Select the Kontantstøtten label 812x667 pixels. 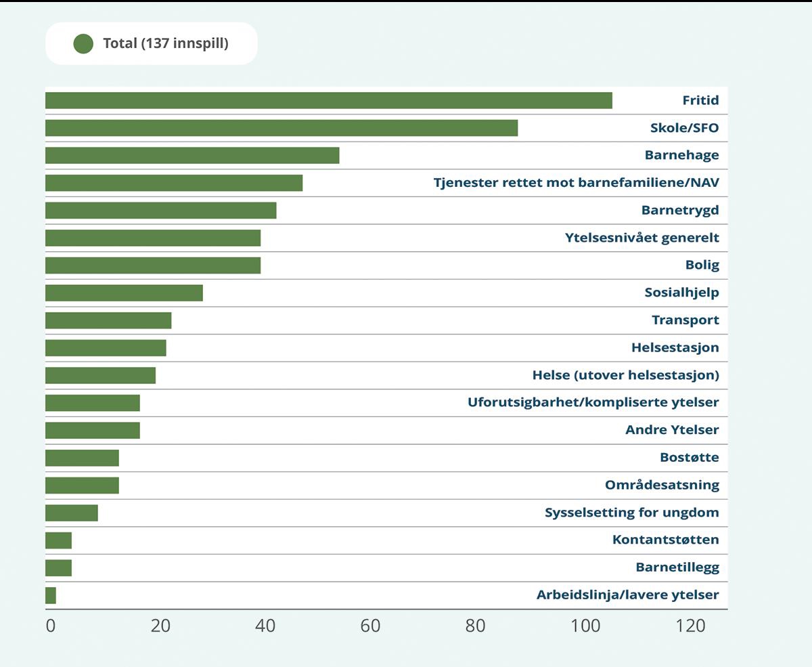(665, 540)
